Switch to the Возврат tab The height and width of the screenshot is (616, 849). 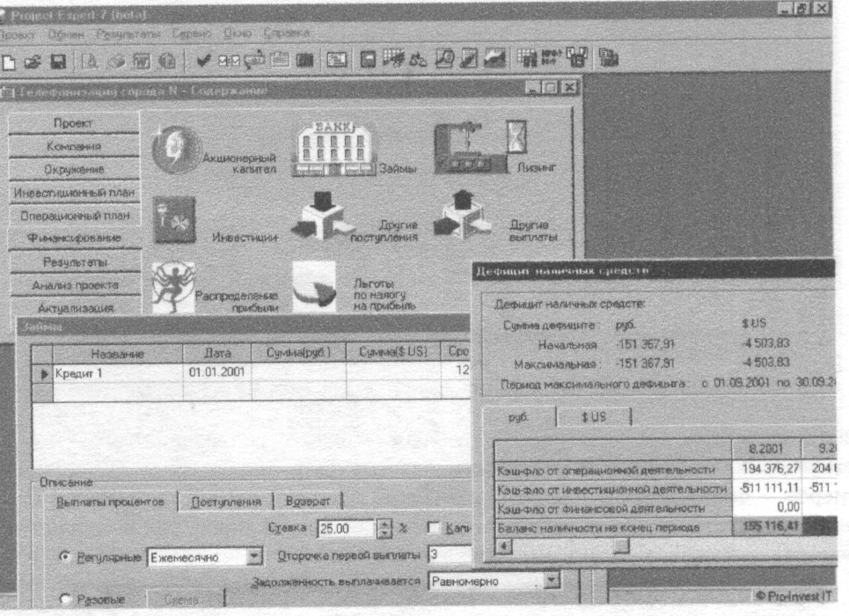coord(308,501)
